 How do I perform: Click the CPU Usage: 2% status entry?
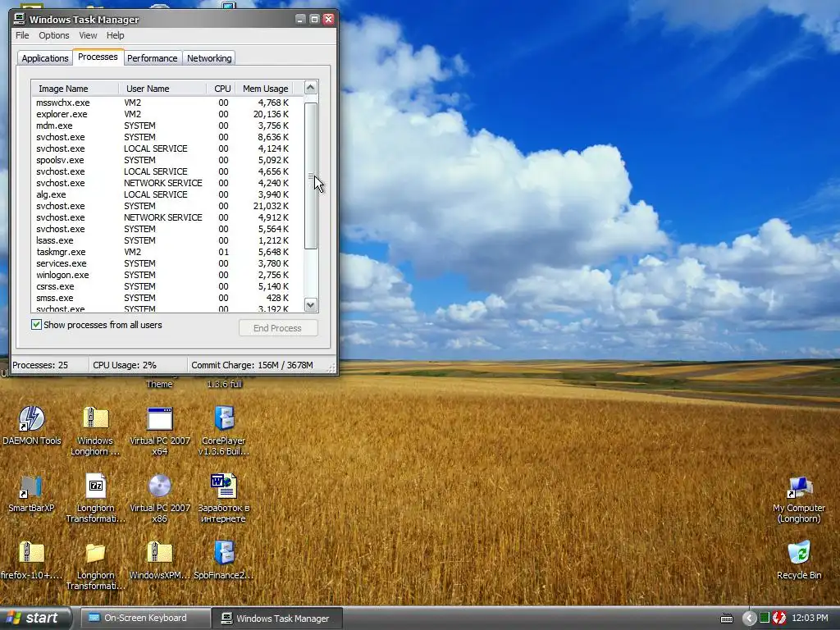pyautogui.click(x=138, y=365)
